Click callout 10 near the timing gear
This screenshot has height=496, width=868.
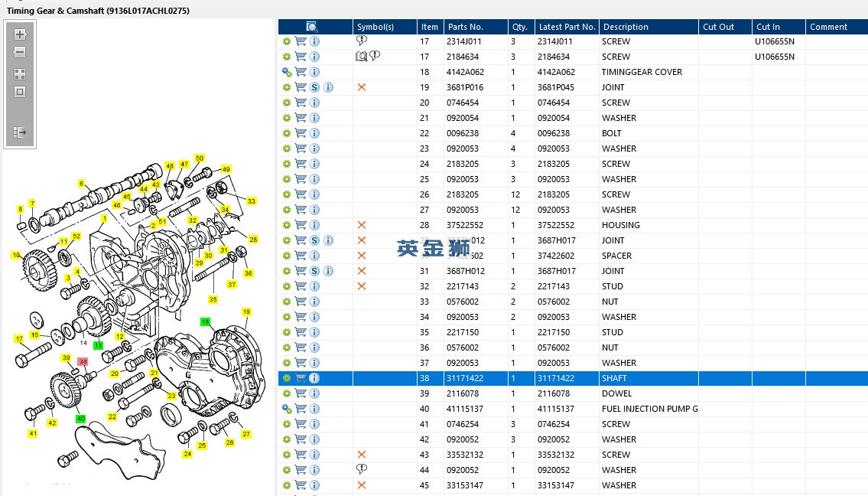[x=15, y=255]
